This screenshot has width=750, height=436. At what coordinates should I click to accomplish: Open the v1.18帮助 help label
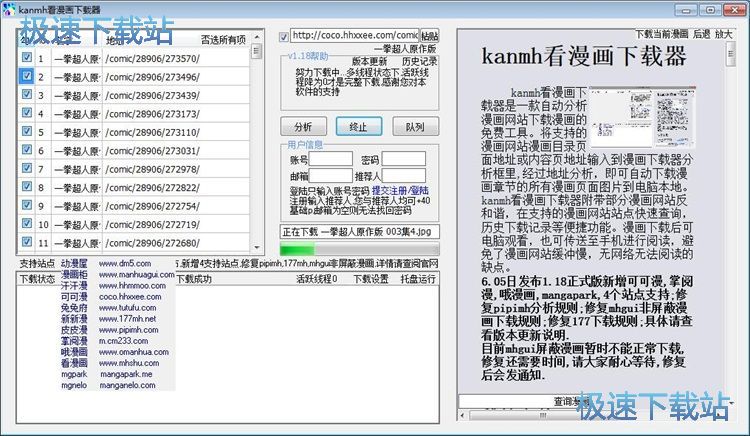pos(308,56)
